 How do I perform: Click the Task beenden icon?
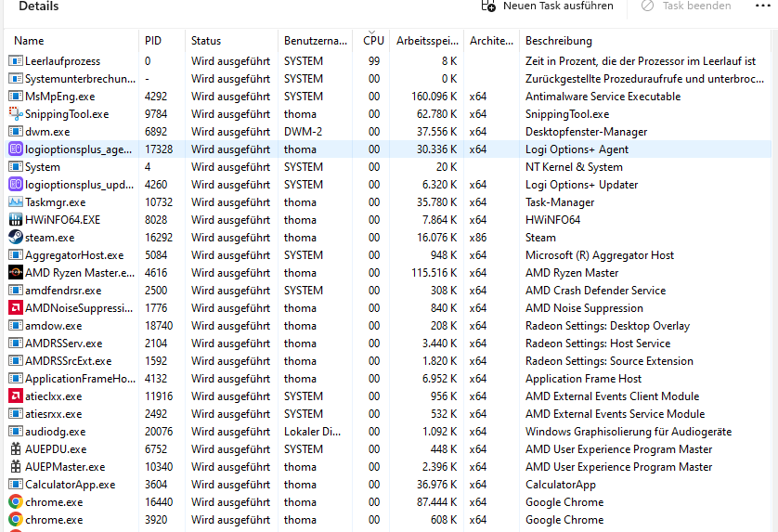tap(647, 6)
